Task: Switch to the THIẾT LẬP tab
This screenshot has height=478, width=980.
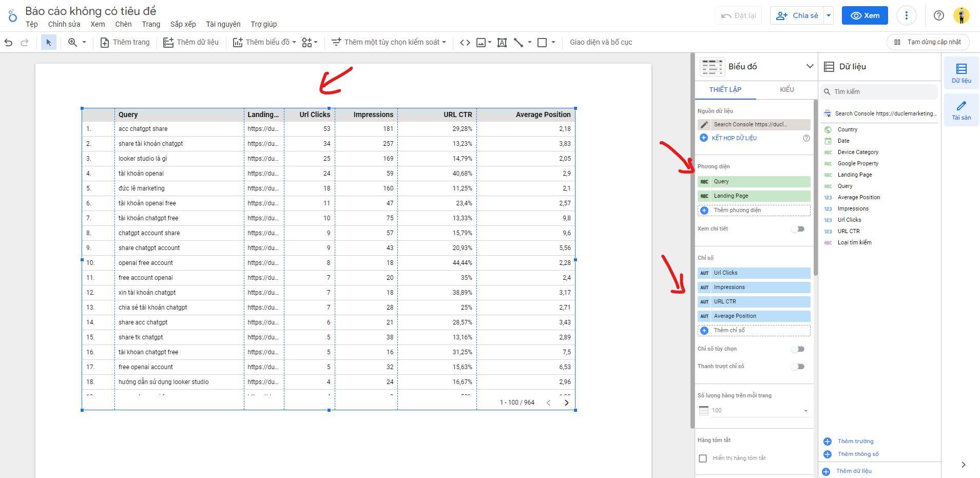Action: 725,90
